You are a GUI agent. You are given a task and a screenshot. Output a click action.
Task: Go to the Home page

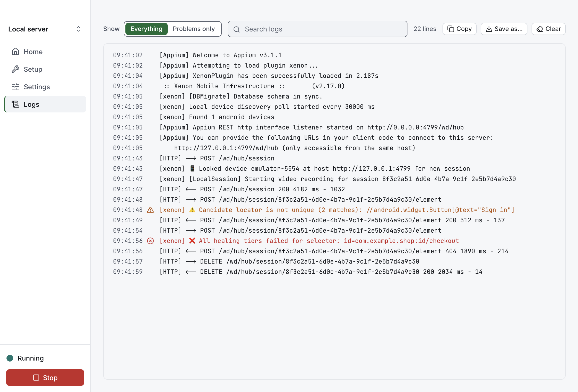[45, 52]
